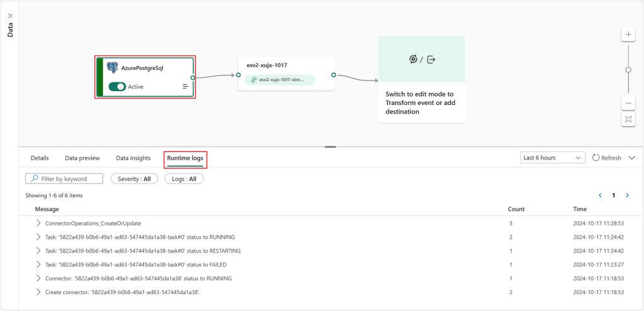Viewport: 644px width, 311px height.
Task: Refresh the runtime logs
Action: [x=607, y=158]
